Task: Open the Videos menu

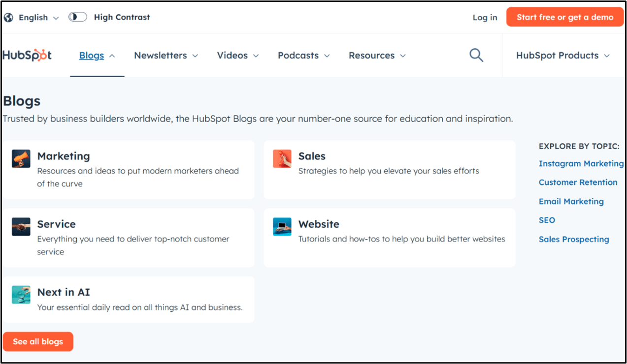Action: 238,56
